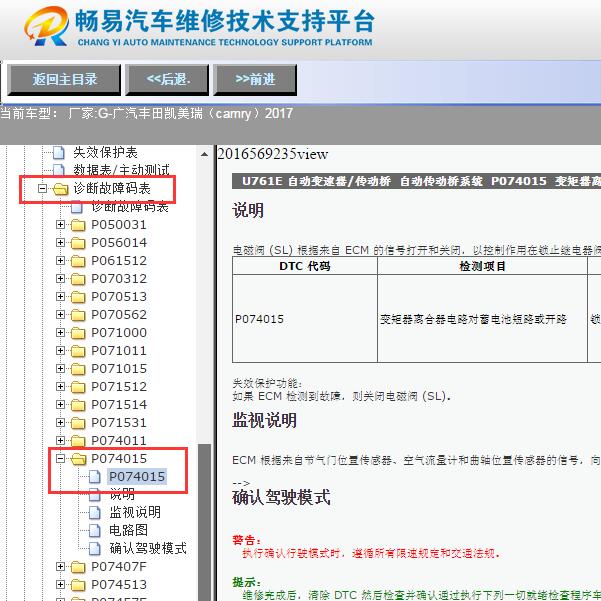Click the 确认驾驶模式 page icon
The width and height of the screenshot is (601, 601).
click(95, 549)
